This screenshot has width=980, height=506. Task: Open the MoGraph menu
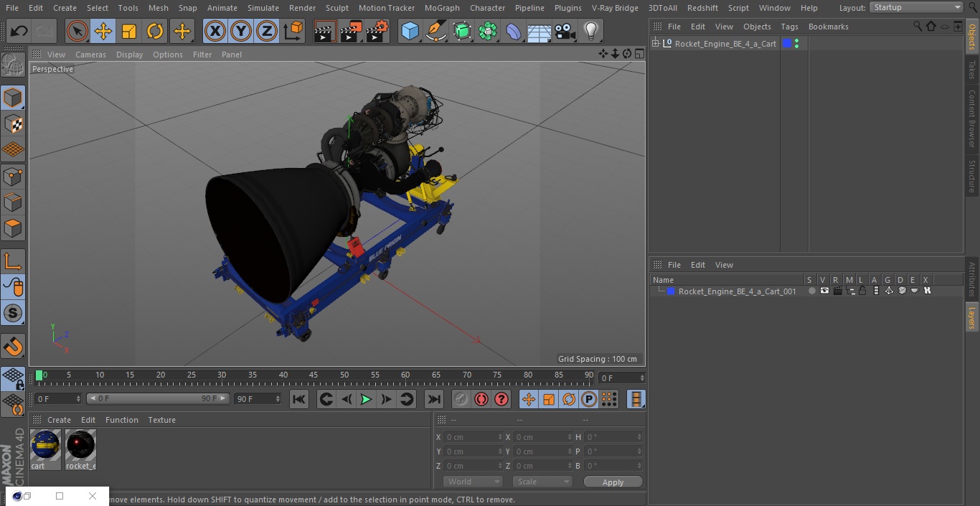[x=442, y=8]
